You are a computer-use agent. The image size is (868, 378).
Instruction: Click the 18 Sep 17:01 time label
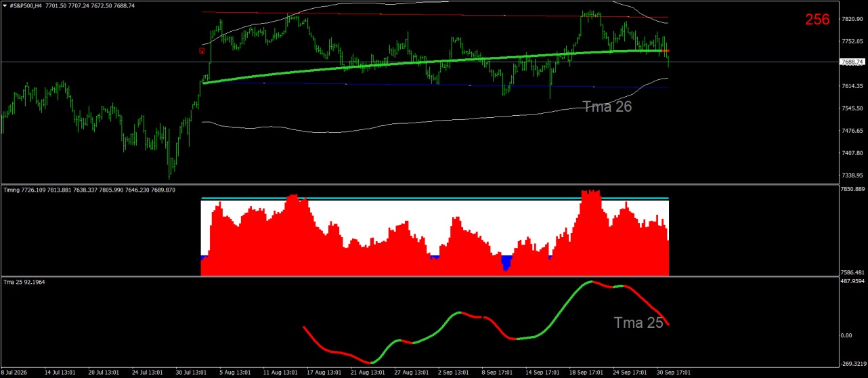pos(587,373)
